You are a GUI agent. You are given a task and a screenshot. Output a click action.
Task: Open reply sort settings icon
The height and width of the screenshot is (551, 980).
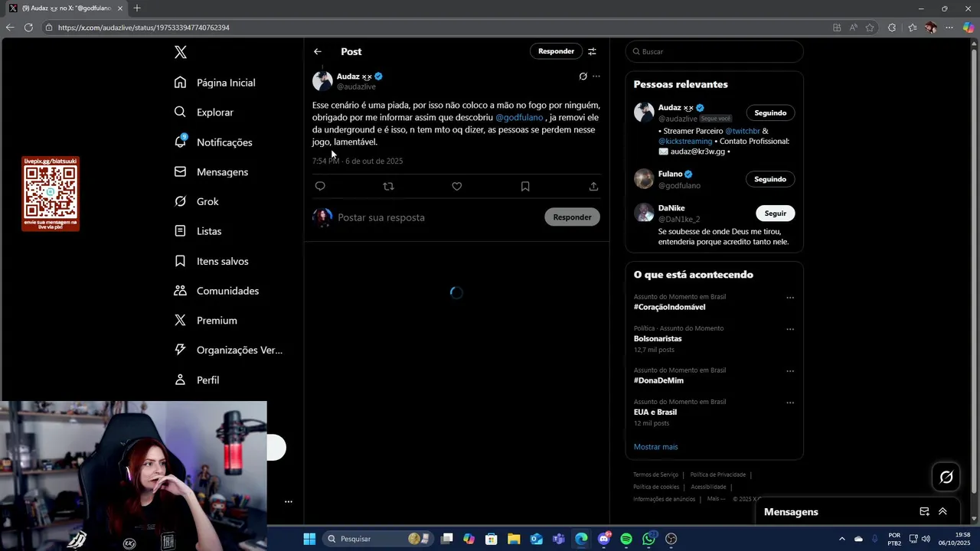tap(592, 51)
